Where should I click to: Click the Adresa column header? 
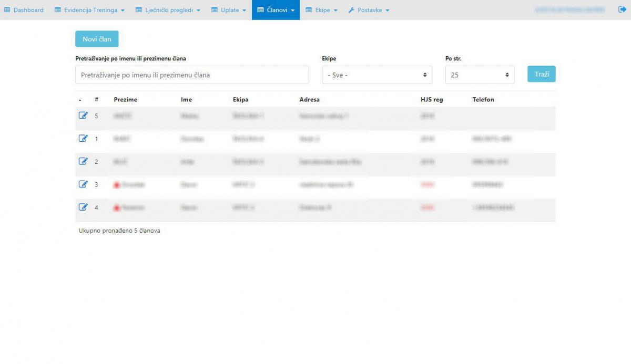[309, 99]
